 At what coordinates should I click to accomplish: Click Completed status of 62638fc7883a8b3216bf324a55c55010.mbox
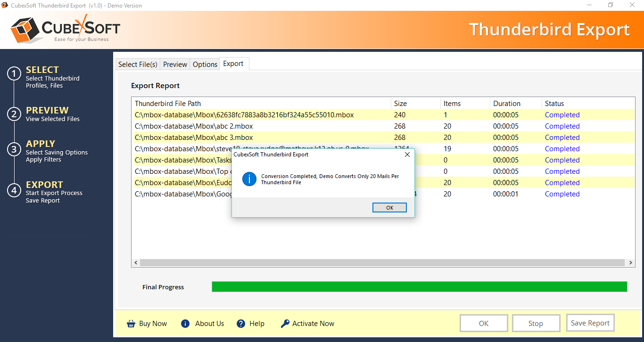point(562,115)
